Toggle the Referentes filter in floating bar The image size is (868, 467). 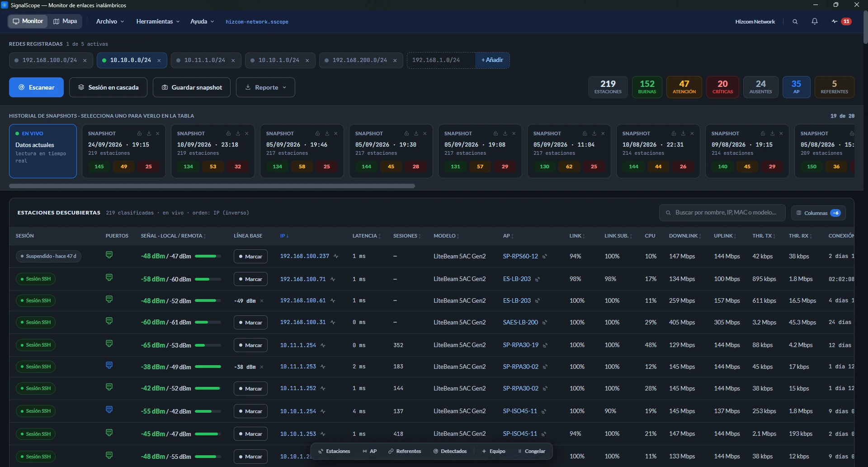[x=405, y=451]
